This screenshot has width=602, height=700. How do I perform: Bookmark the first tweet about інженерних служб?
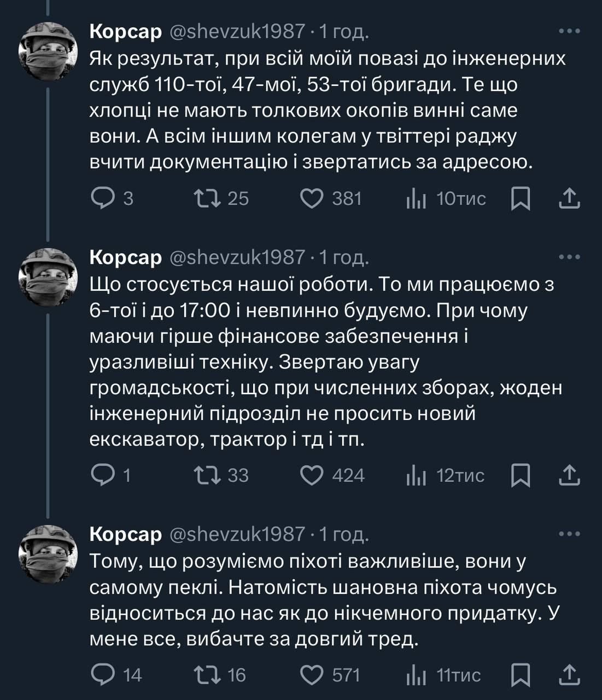coord(520,199)
